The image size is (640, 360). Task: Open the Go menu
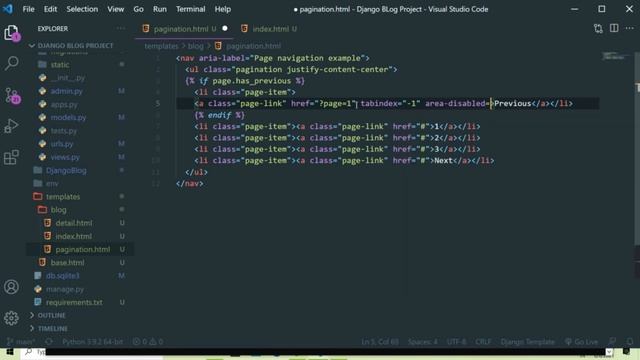click(x=138, y=9)
